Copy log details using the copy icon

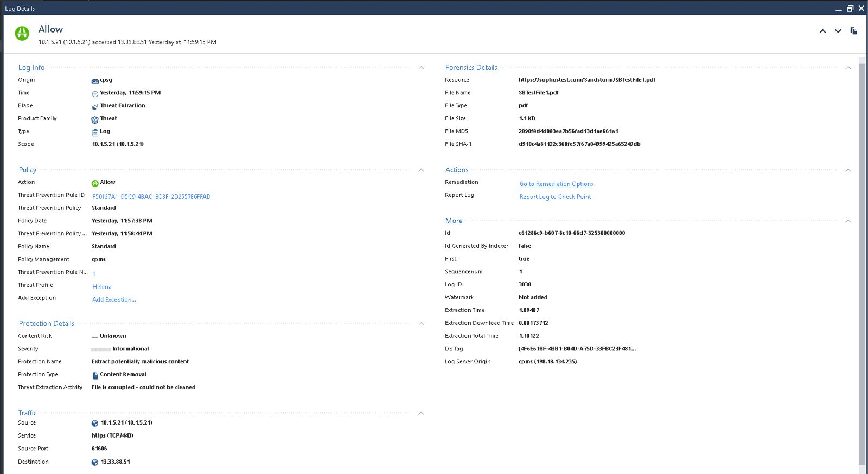(x=853, y=31)
